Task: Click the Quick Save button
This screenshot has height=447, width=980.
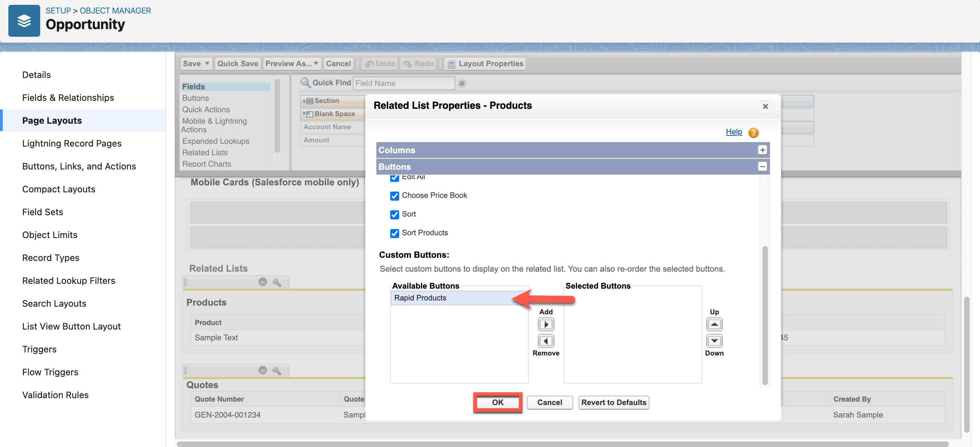Action: (x=237, y=63)
